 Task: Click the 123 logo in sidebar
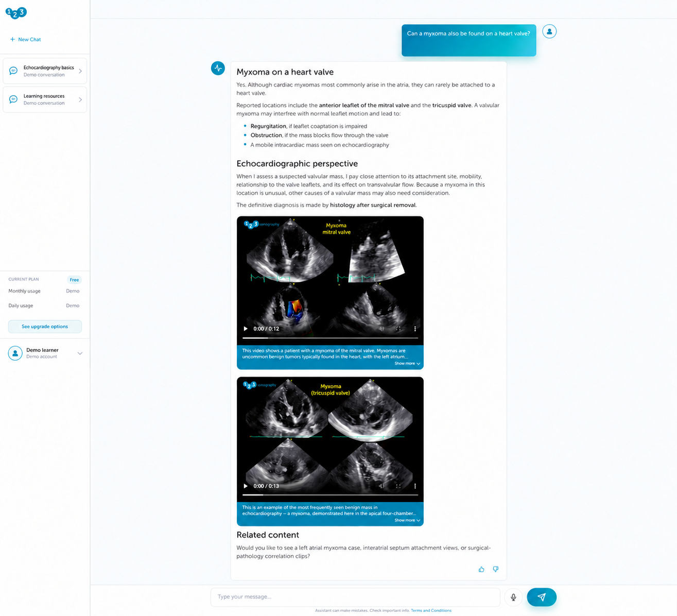point(16,12)
